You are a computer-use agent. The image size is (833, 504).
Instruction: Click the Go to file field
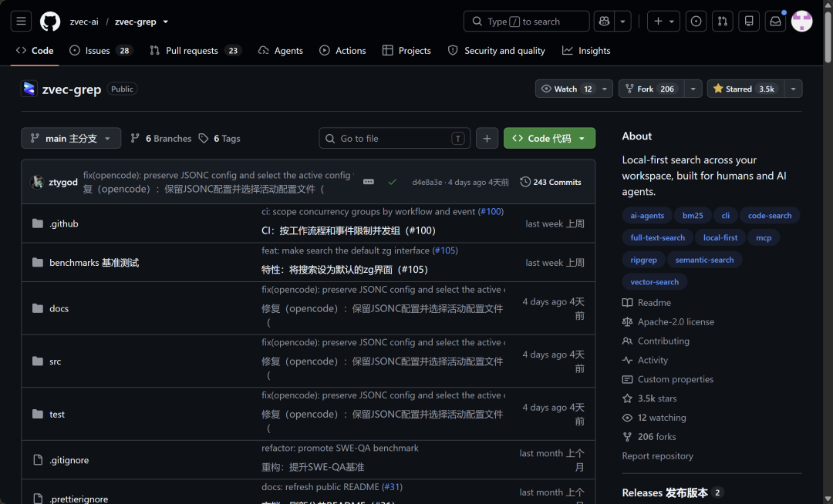pyautogui.click(x=394, y=138)
